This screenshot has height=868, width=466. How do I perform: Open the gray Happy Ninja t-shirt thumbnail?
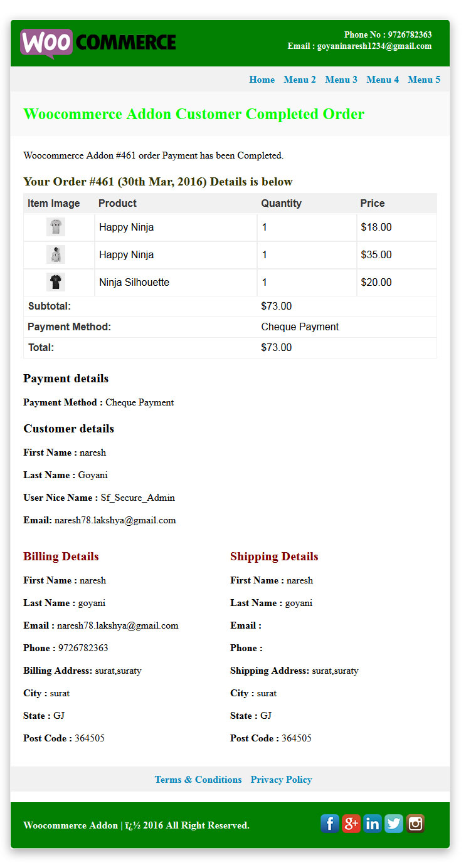[56, 227]
